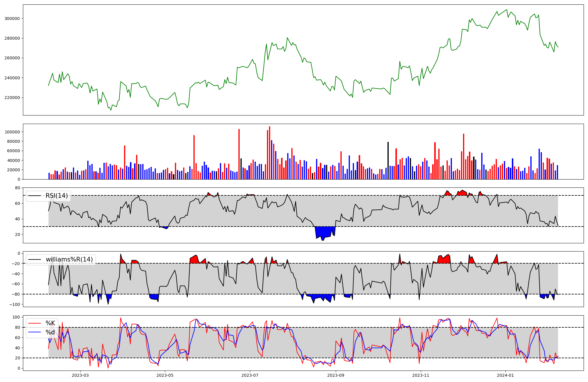Click the 60000 volume axis tick label
Viewport: 588px width, 382px height.
13,151
